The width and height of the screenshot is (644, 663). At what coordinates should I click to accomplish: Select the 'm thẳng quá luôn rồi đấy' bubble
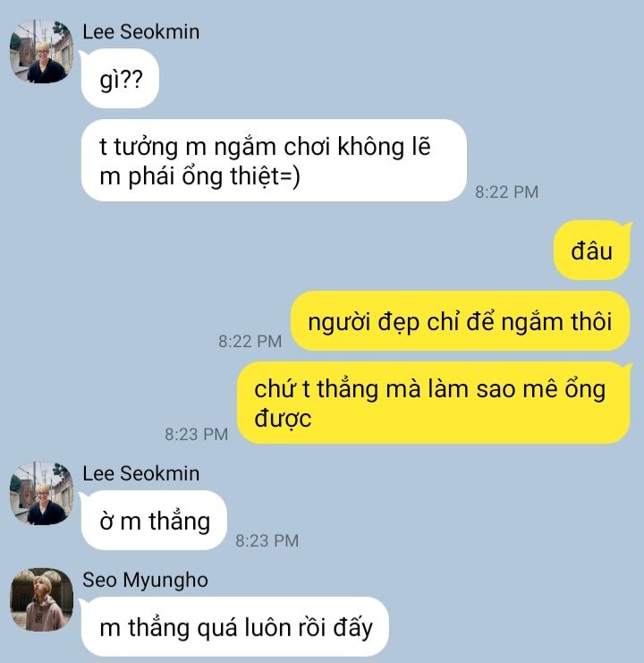234,626
